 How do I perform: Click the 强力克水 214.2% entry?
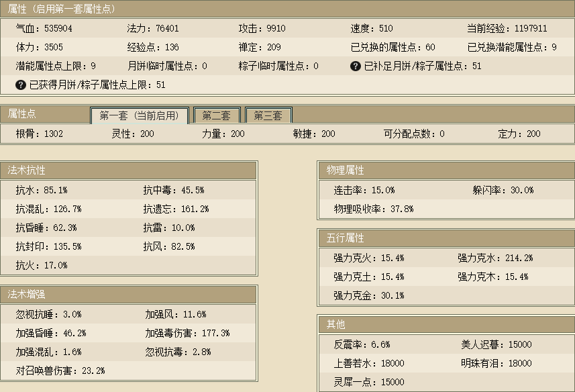click(x=495, y=258)
